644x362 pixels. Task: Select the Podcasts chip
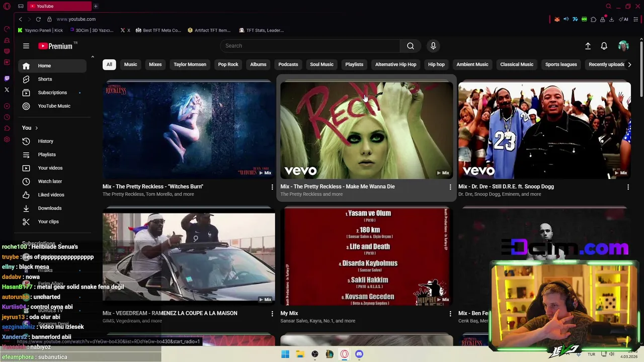288,64
